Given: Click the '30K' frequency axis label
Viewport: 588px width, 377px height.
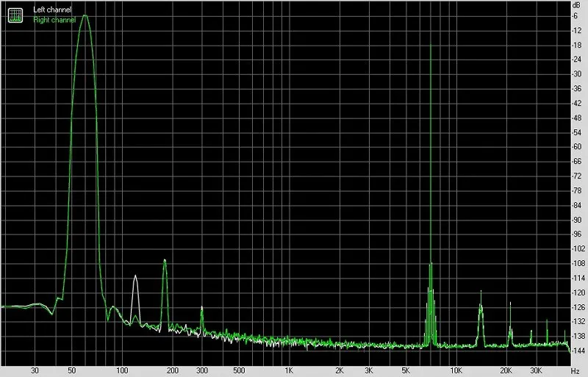Looking at the screenshot, I should [x=536, y=370].
